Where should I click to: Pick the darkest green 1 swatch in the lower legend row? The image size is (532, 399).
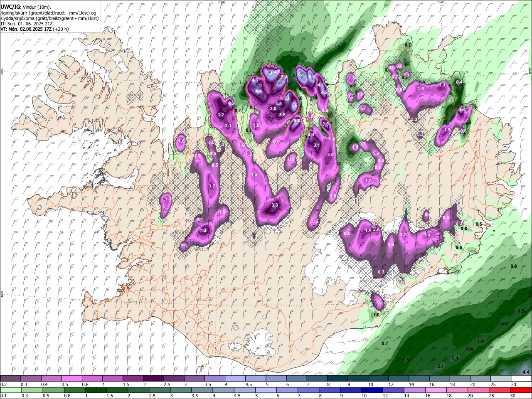click(x=96, y=390)
